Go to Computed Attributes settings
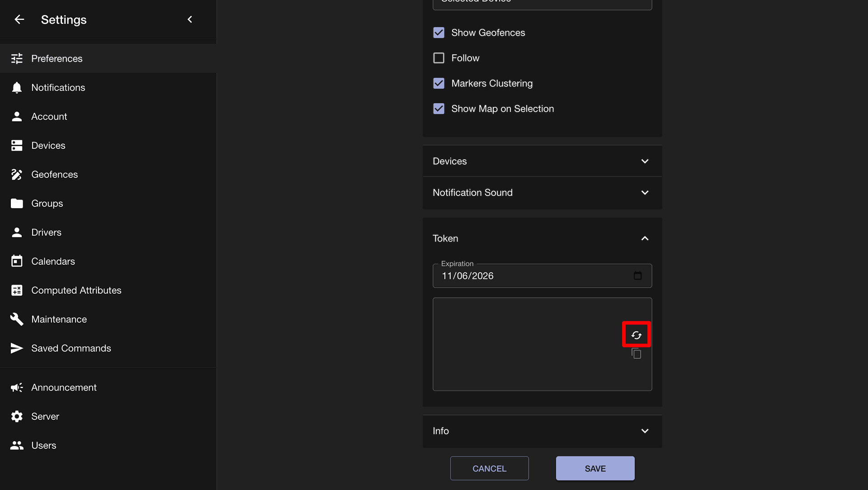 tap(108, 290)
